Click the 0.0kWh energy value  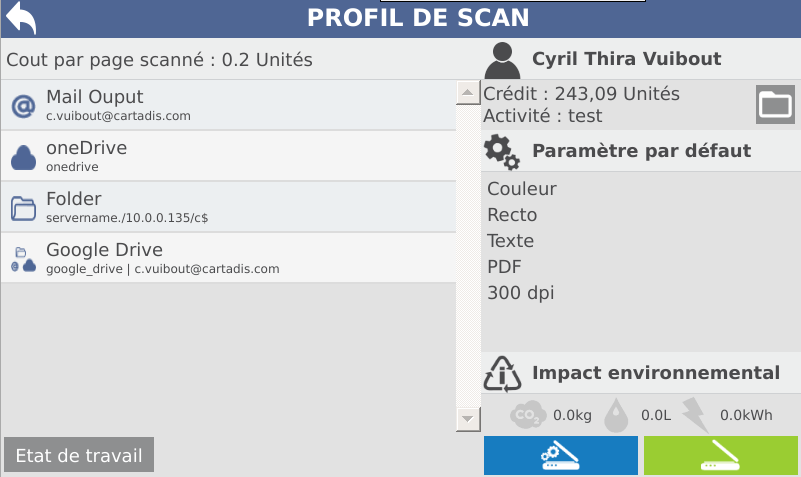coord(746,415)
